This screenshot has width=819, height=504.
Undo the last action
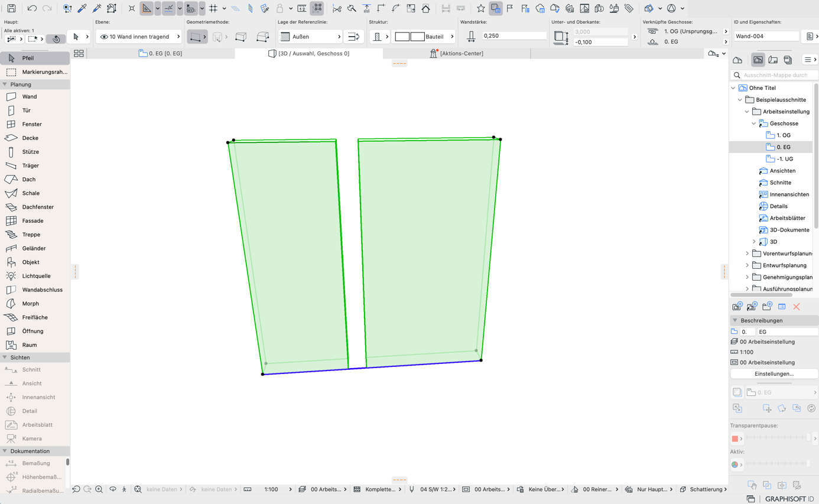point(32,8)
